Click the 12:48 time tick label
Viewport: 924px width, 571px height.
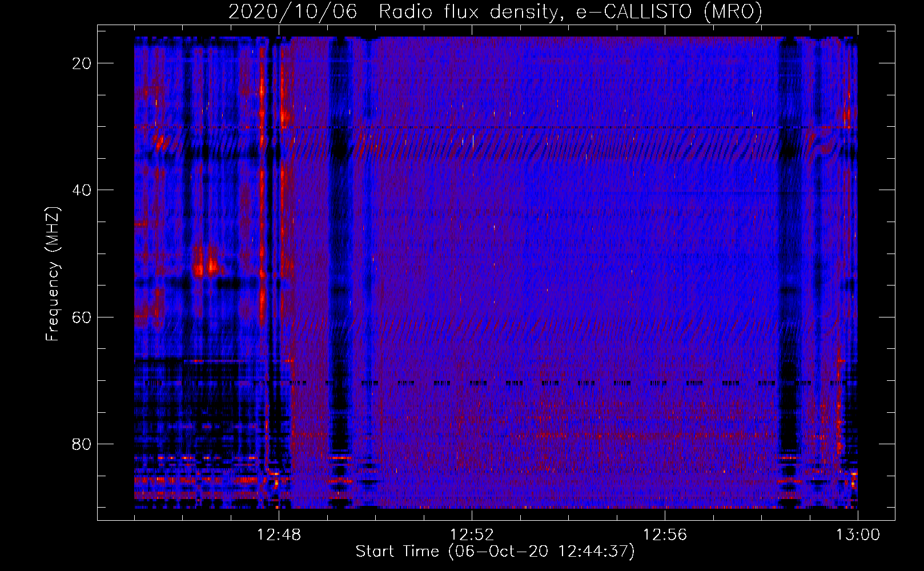click(279, 535)
